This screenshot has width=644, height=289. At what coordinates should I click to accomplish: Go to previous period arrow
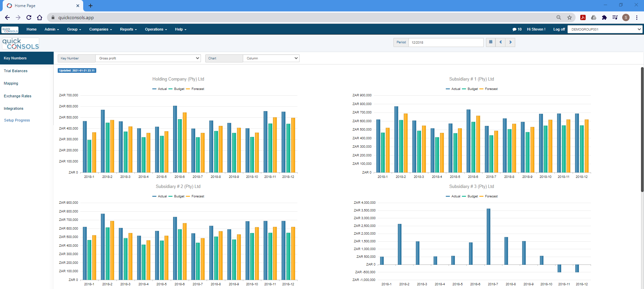point(500,42)
